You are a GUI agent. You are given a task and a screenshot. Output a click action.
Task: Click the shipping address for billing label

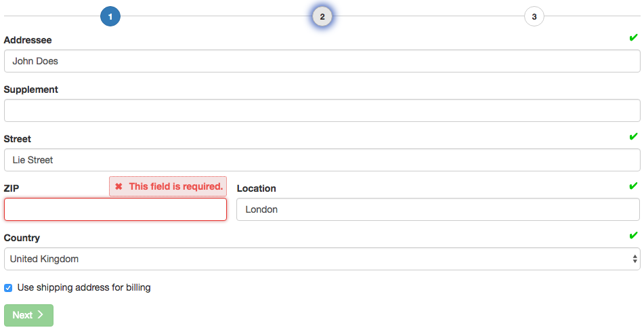[x=84, y=288]
